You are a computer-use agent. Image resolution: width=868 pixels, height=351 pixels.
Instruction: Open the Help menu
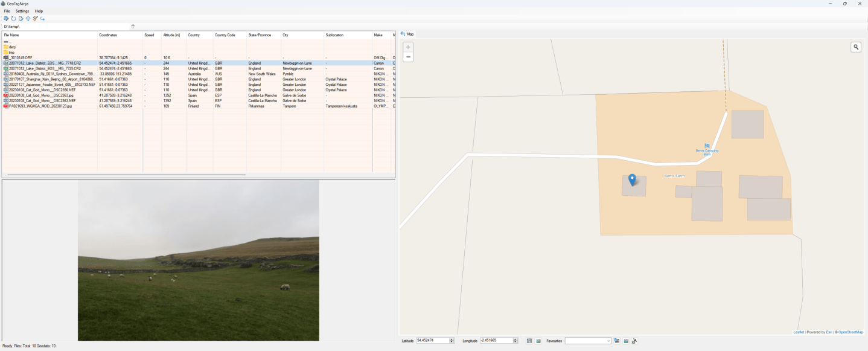point(39,11)
